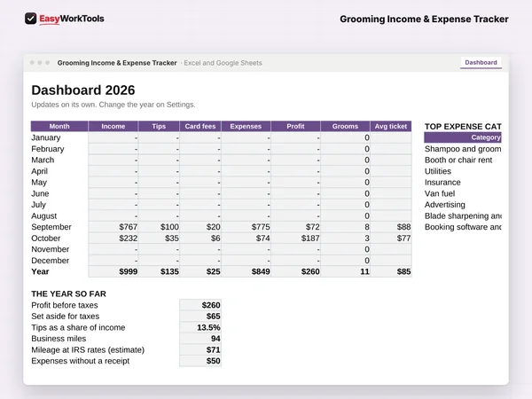
Task: Click the Month column header
Action: coord(59,126)
